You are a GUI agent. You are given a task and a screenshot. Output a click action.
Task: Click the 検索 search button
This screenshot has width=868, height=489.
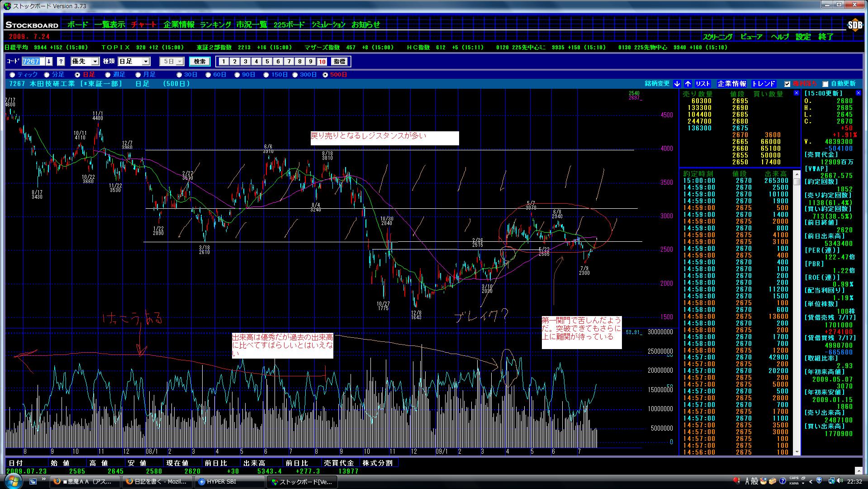pos(199,62)
